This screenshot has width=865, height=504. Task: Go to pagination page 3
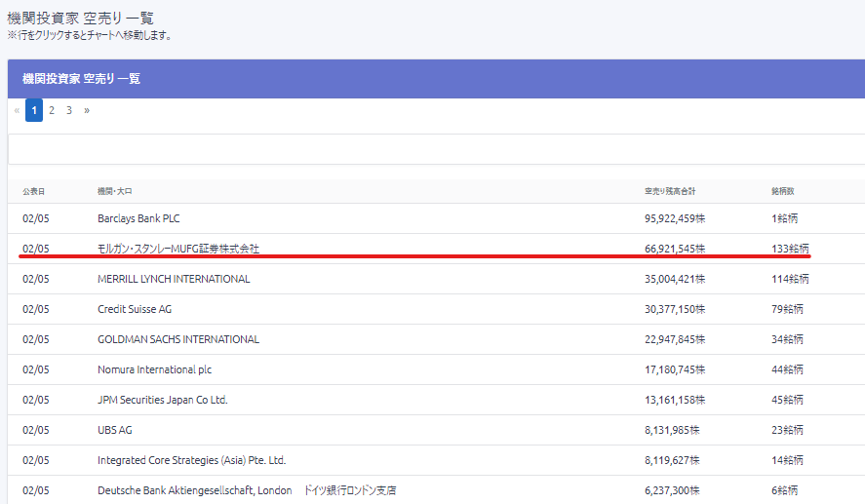(x=69, y=111)
